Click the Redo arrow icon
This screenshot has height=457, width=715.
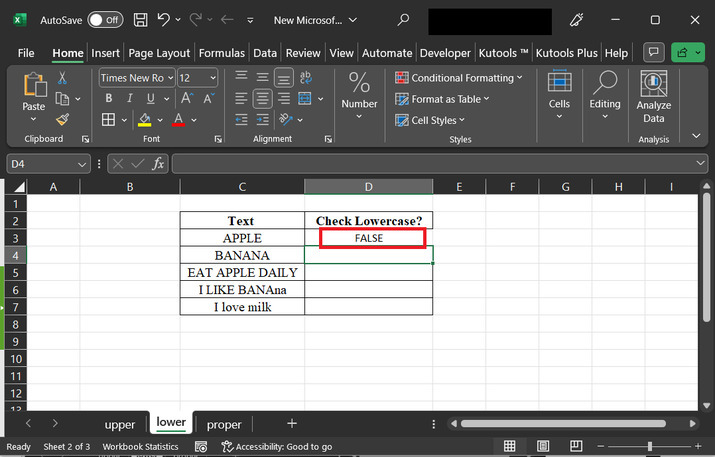pos(196,20)
